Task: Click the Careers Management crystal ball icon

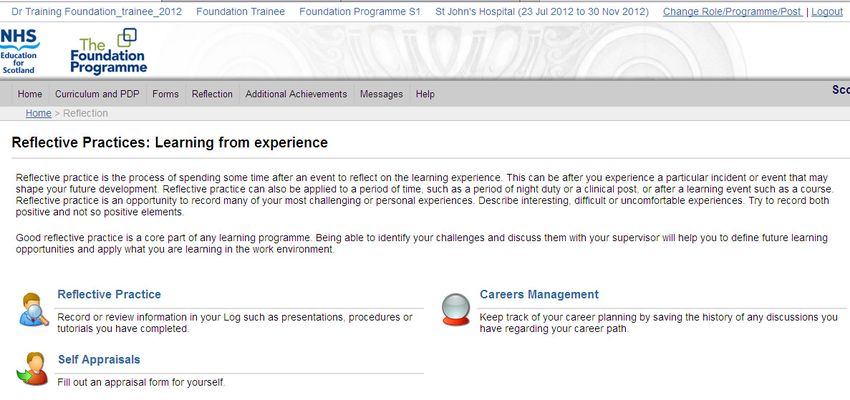Action: [x=456, y=309]
